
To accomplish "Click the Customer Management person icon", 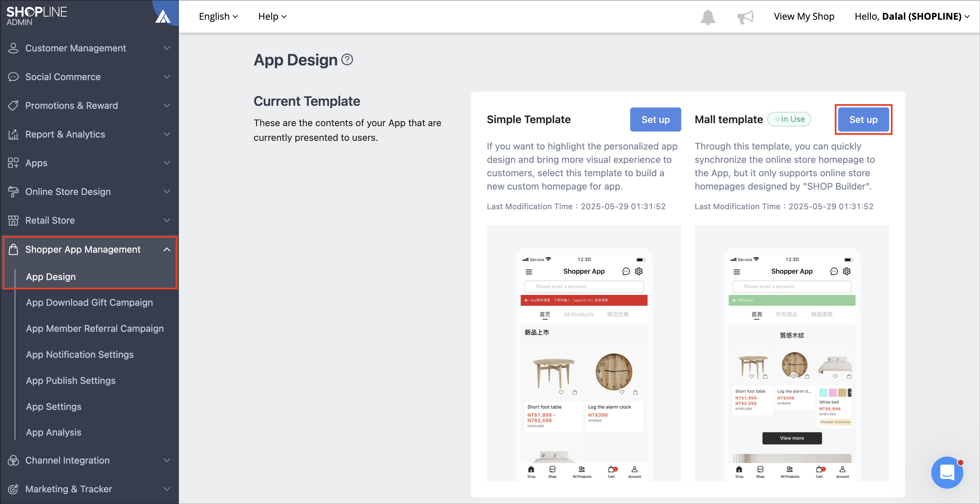I will click(13, 48).
